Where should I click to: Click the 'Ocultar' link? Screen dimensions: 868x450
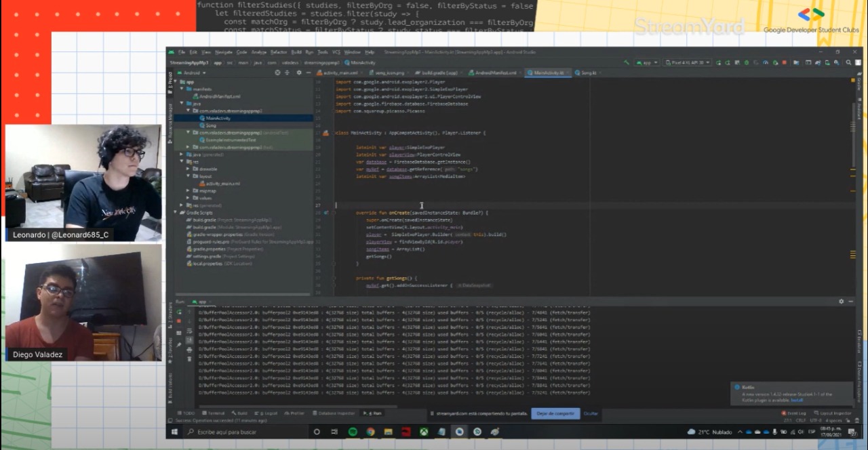[591, 413]
